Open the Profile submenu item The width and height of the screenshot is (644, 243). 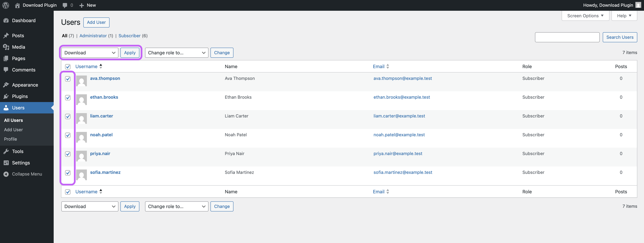point(11,139)
